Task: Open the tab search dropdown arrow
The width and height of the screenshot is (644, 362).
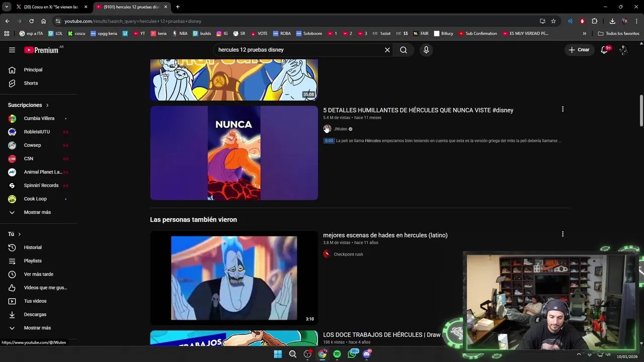Action: [6, 7]
